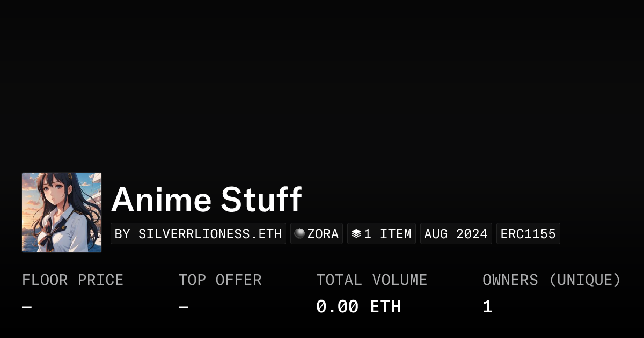Click the stacked layers item icon
The width and height of the screenshot is (644, 338).
pyautogui.click(x=356, y=234)
